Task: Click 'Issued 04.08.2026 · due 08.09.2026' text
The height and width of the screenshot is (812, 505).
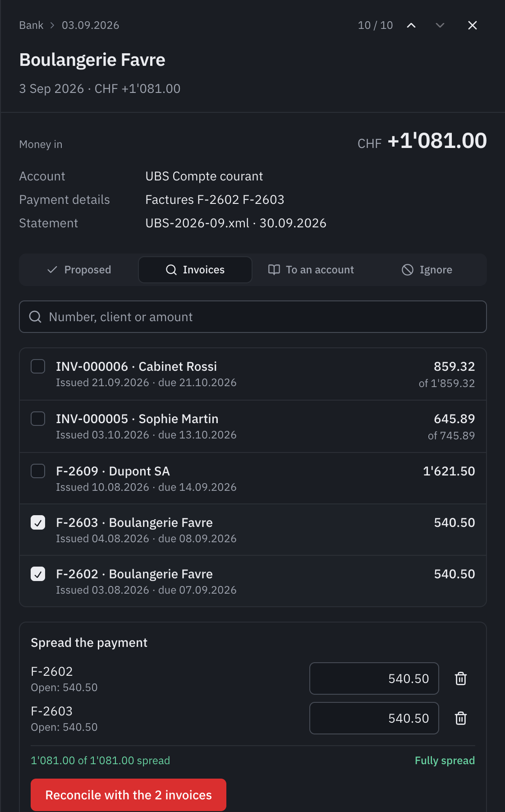Action: point(146,539)
